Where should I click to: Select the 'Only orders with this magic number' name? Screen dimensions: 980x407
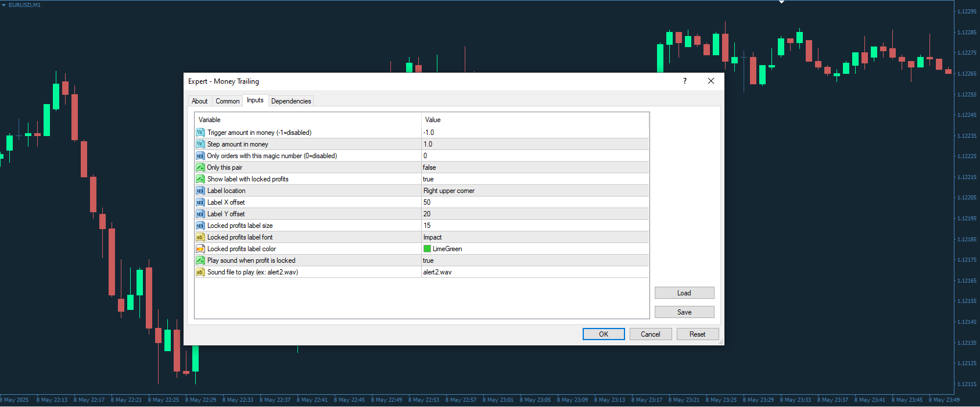[x=272, y=156]
